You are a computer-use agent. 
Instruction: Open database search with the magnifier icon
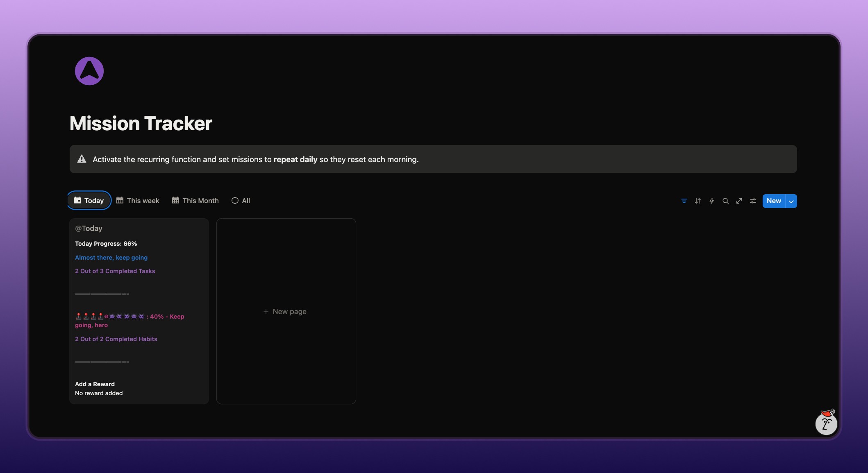click(x=725, y=201)
